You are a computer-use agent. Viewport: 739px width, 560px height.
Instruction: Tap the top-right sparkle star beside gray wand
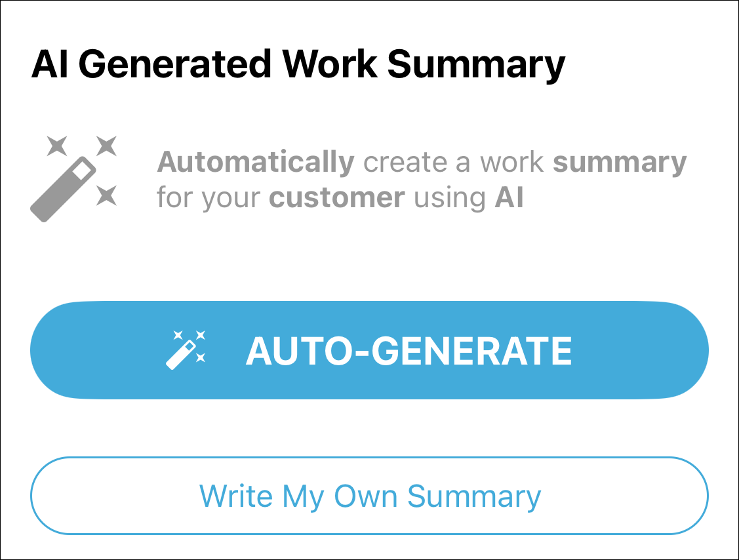tap(106, 146)
